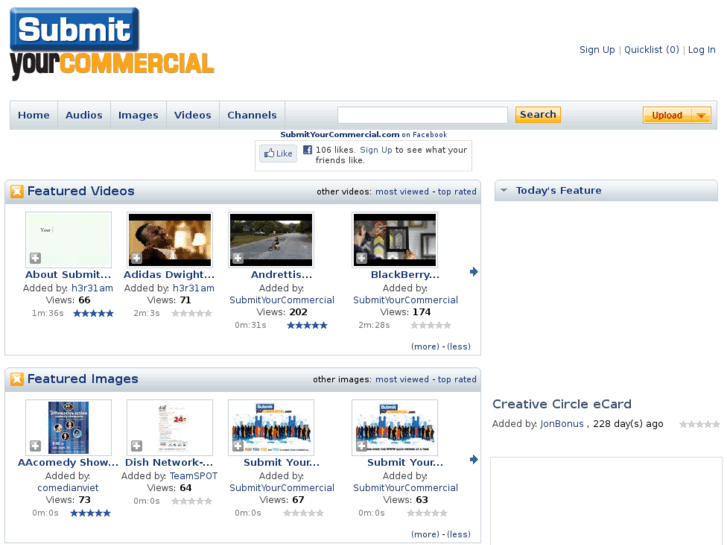Open the Adidas Dwight... title link

coord(169,275)
